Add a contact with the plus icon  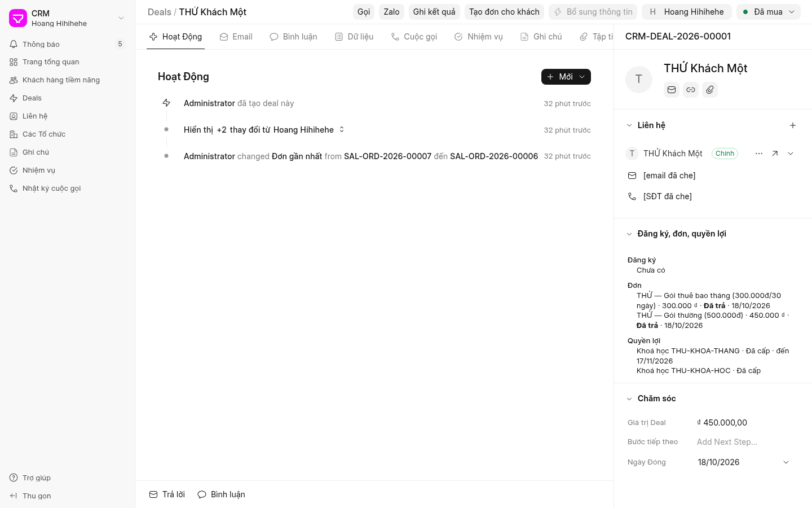pos(793,125)
